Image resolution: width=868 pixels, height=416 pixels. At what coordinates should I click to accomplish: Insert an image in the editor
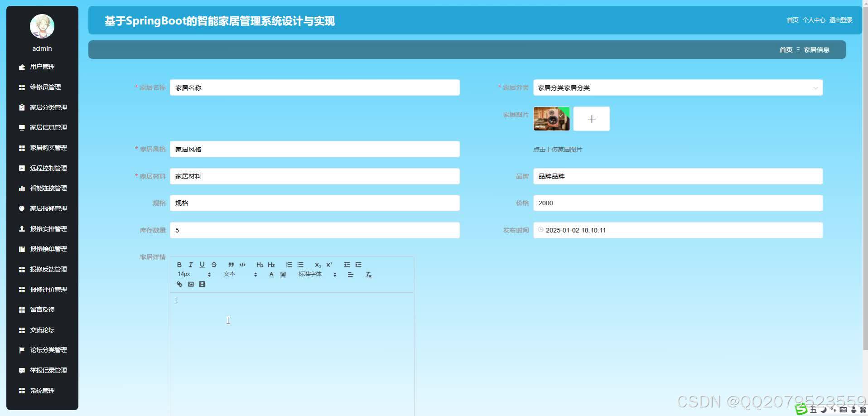191,285
